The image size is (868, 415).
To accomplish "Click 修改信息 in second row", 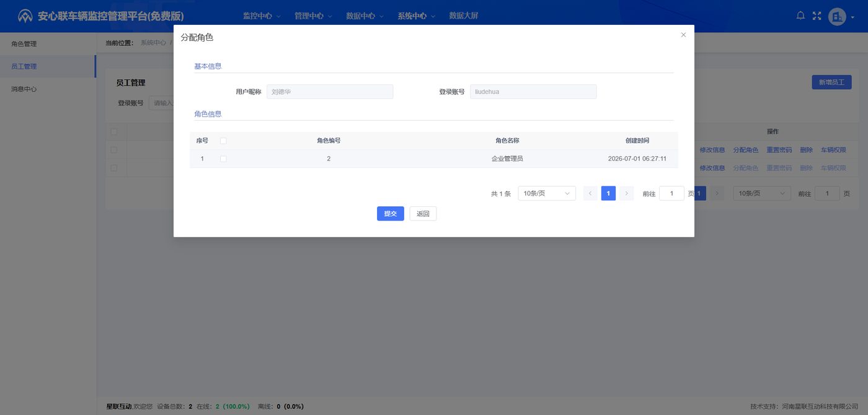I will [712, 168].
